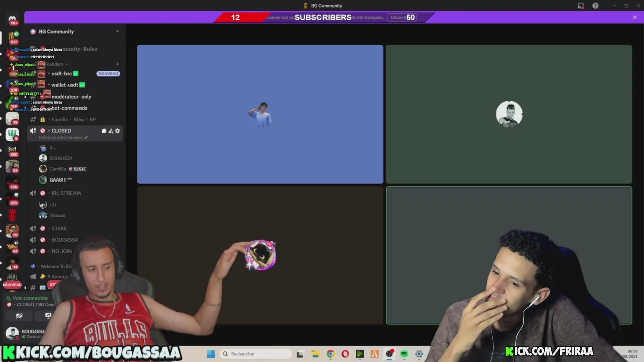The width and height of the screenshot is (644, 362).
Task: Click user Camillia in CLOSED channel
Action: point(57,169)
